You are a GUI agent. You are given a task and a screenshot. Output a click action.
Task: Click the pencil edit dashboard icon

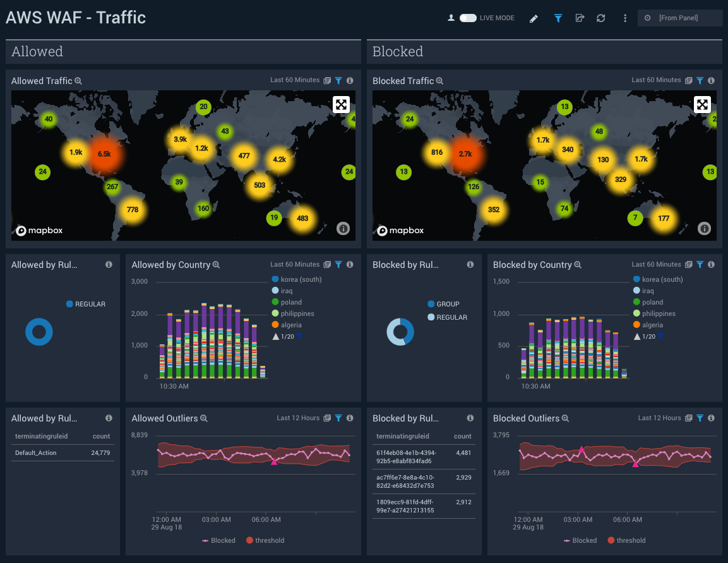pos(534,18)
